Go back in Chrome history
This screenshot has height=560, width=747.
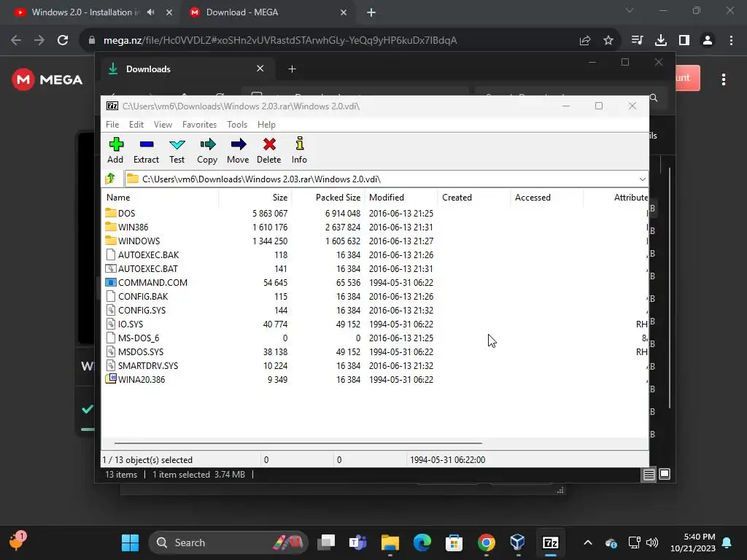click(16, 41)
